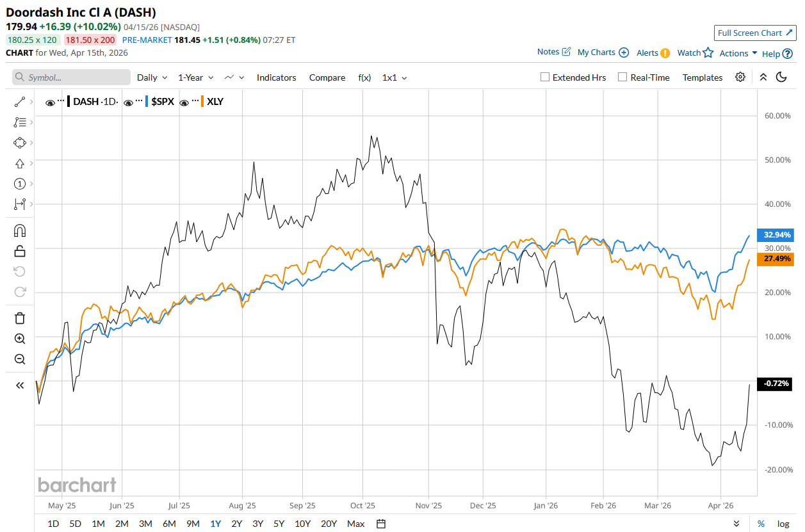Open the Indicators menu

[276, 77]
